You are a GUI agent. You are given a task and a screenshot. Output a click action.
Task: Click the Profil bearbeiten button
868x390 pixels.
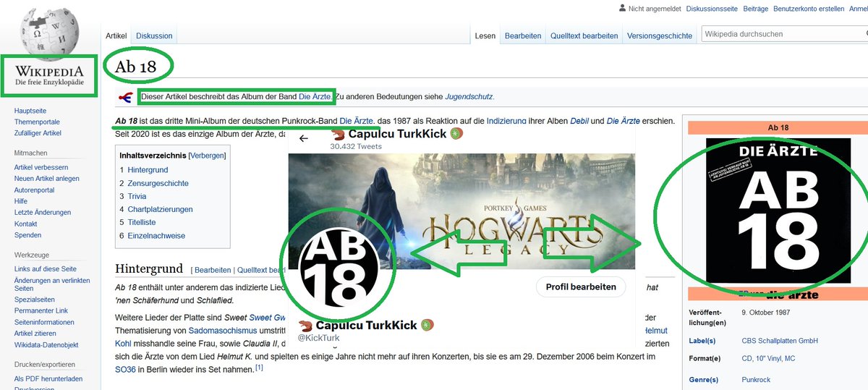click(x=581, y=287)
